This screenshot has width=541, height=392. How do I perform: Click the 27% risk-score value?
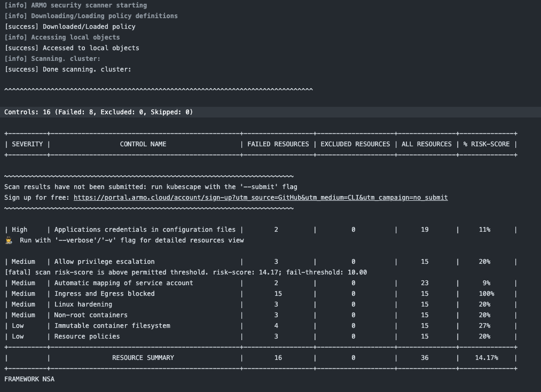pos(484,326)
